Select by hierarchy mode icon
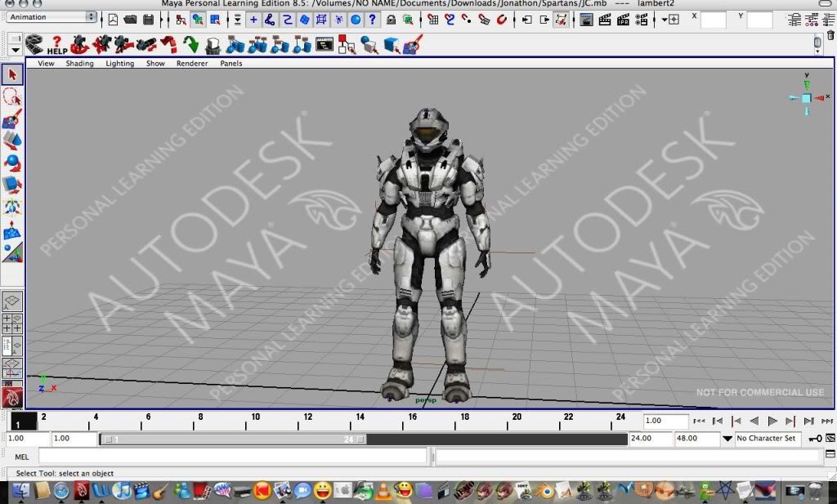 pos(181,20)
